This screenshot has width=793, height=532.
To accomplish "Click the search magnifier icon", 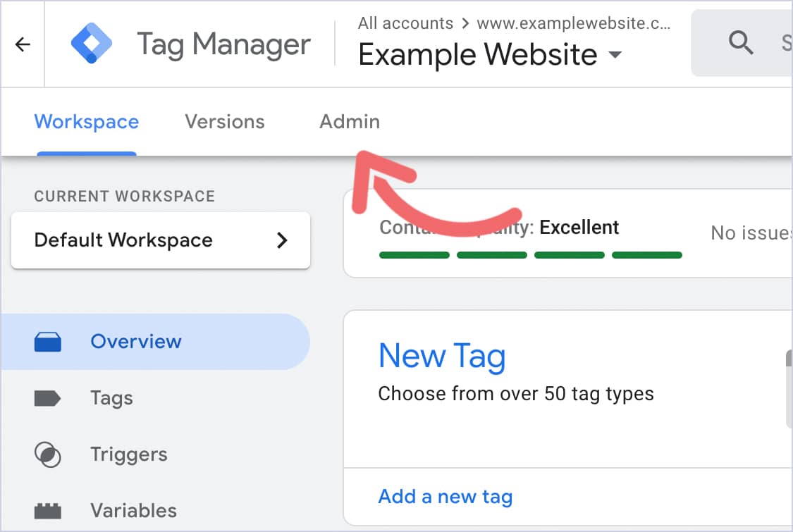I will pyautogui.click(x=741, y=42).
